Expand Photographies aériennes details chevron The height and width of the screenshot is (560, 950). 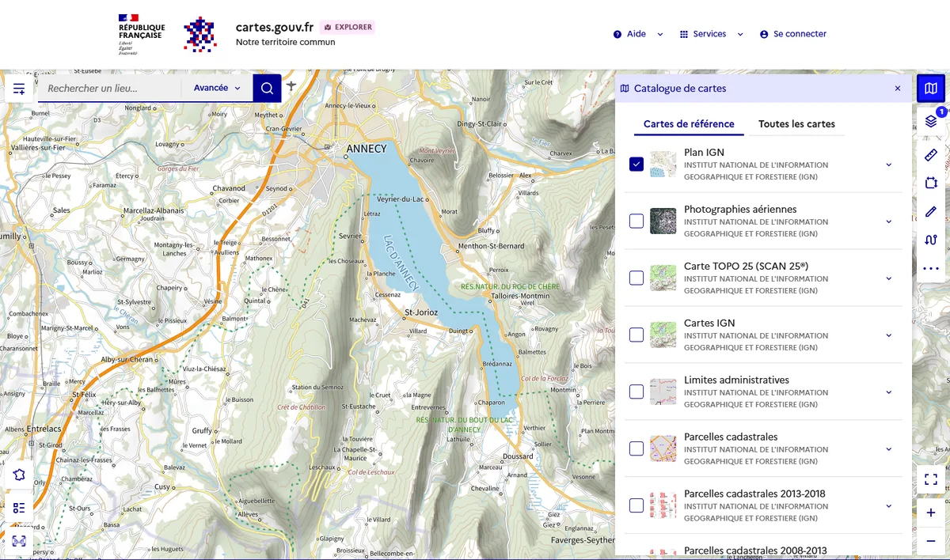(888, 221)
